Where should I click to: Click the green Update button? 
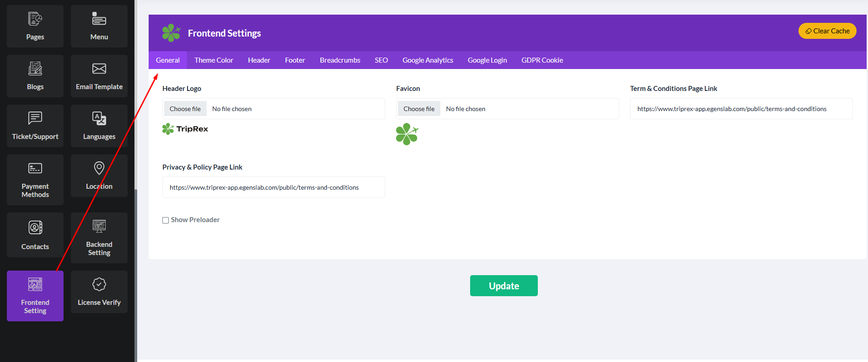[504, 286]
